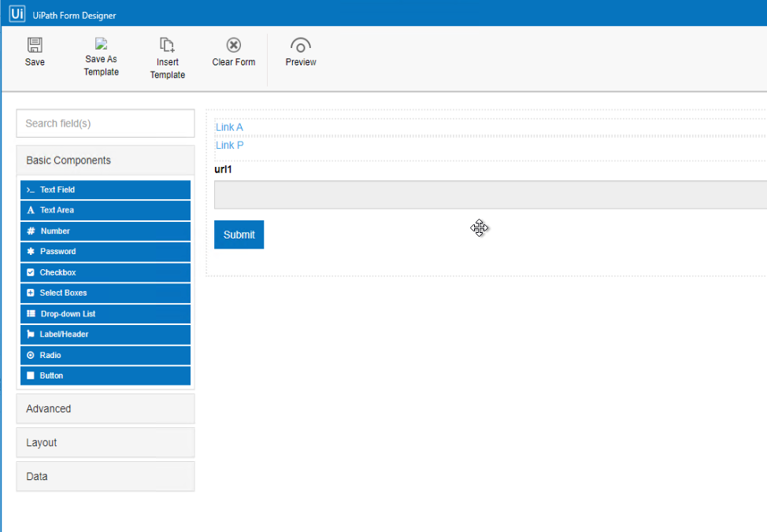This screenshot has width=767, height=532.
Task: Select the Select Boxes component
Action: coord(106,293)
